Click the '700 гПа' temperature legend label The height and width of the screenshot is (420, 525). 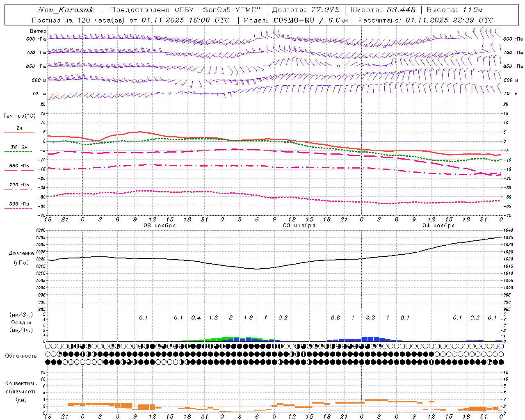tap(19, 185)
